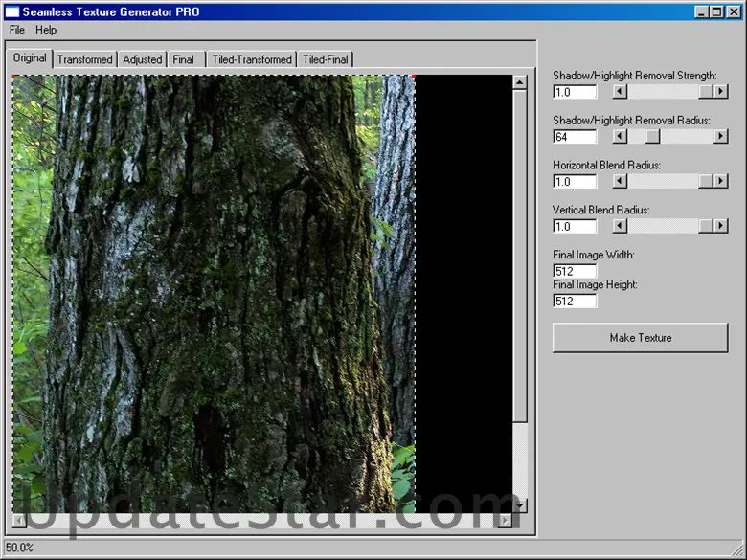Switch to the Adjusted tab
The height and width of the screenshot is (560, 747).
[x=143, y=59]
